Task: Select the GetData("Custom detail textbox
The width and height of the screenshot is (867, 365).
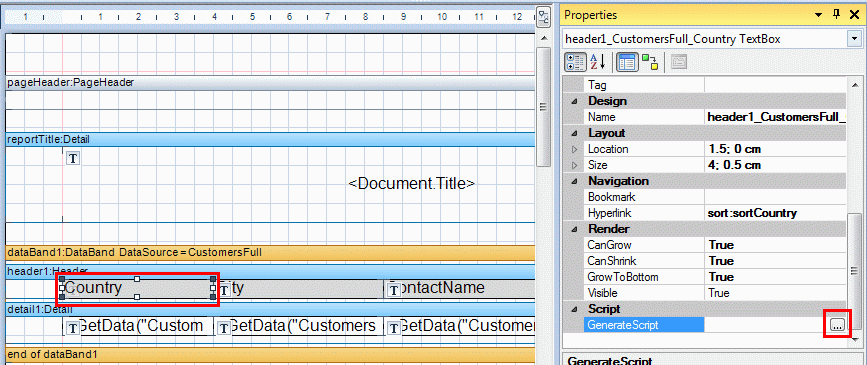Action: tap(138, 326)
